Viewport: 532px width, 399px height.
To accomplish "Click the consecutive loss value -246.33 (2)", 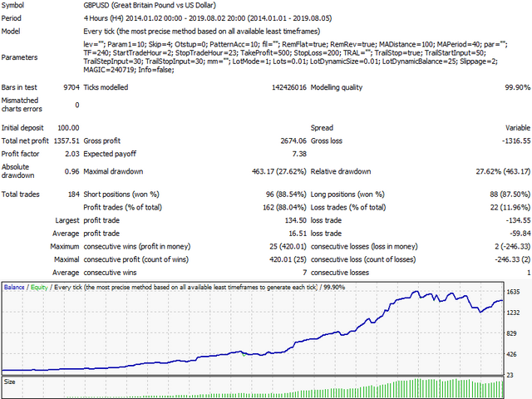I will click(512, 259).
